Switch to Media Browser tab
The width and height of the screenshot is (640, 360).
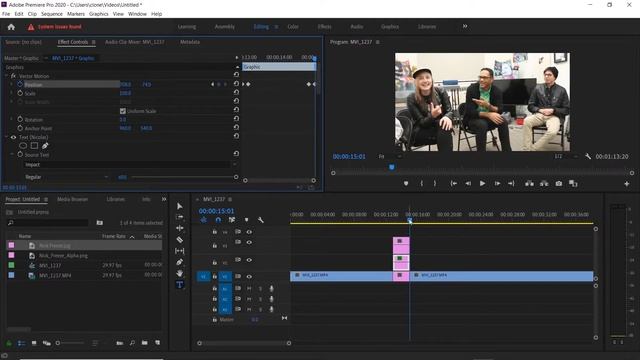point(73,199)
